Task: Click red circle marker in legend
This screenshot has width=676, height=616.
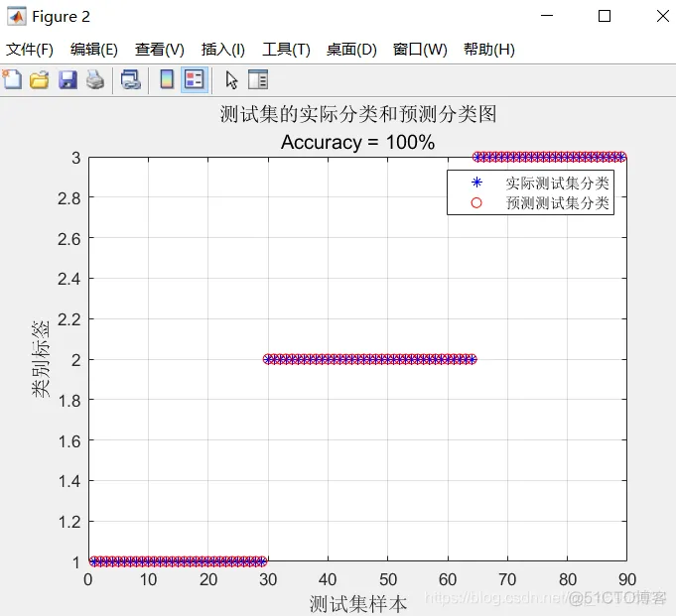Action: pyautogui.click(x=476, y=202)
